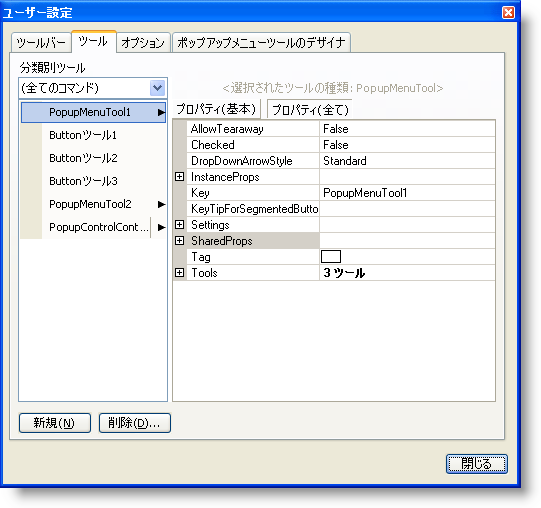
Task: Click the DropDownArrowStyle property name
Action: click(x=242, y=161)
